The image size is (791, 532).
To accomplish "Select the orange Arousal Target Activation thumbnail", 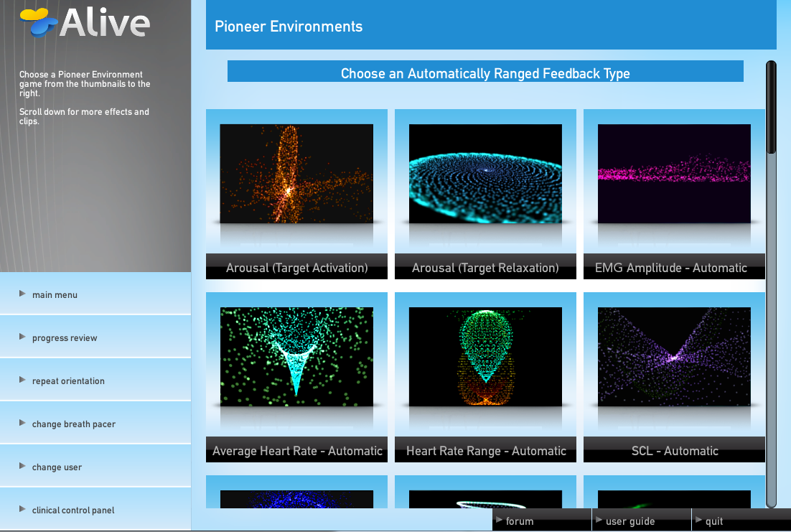I will (296, 173).
